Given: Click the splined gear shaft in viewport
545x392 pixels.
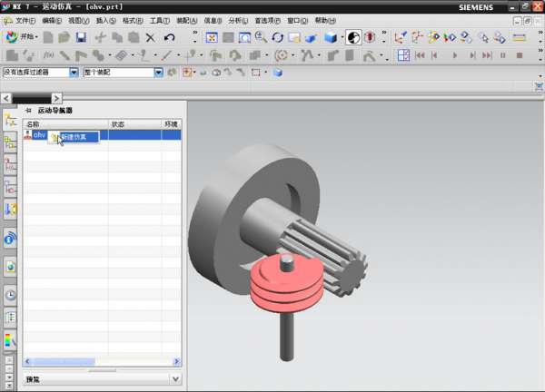Looking at the screenshot, I should [323, 253].
